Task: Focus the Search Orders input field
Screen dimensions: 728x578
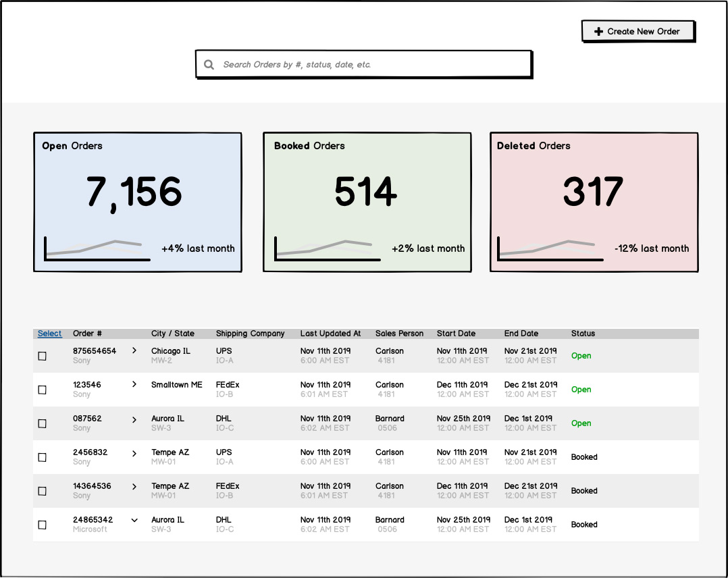Action: 371,65
